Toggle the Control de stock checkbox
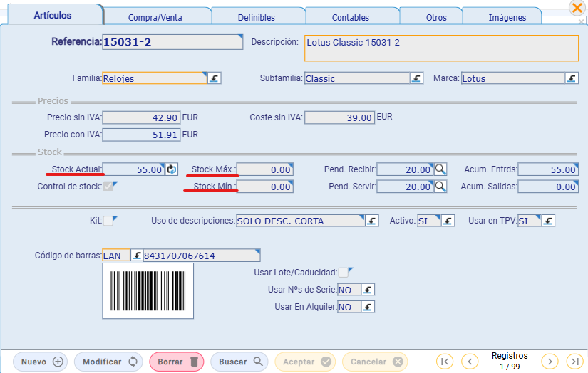Screen dimensions: 588x373 [108, 186]
